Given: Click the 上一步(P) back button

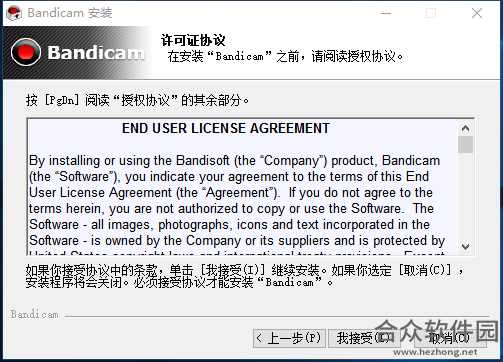Looking at the screenshot, I should point(289,338).
